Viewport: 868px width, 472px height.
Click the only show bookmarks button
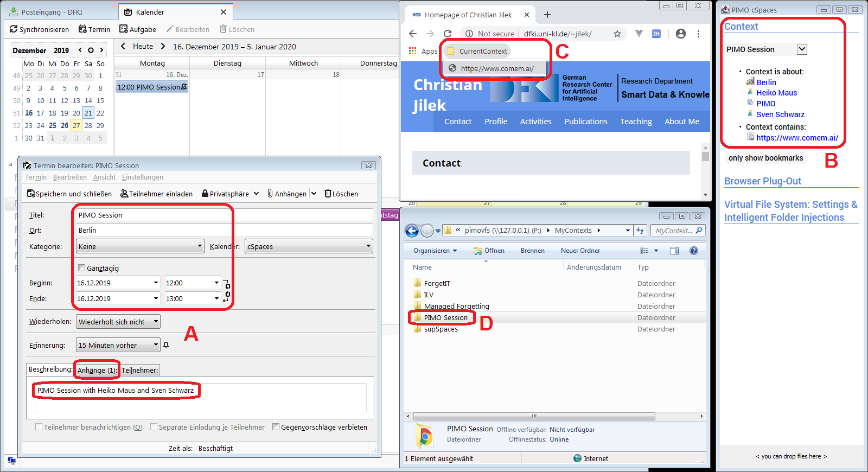[766, 158]
